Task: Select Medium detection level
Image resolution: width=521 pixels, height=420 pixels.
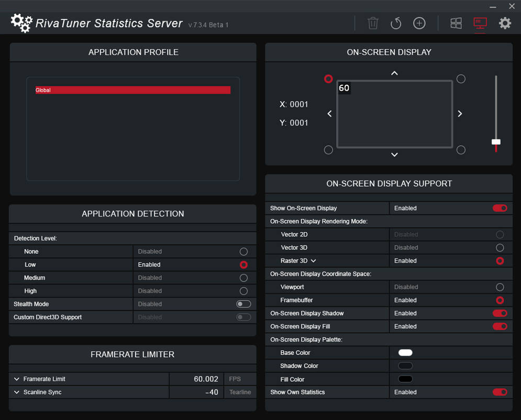Action: tap(243, 278)
